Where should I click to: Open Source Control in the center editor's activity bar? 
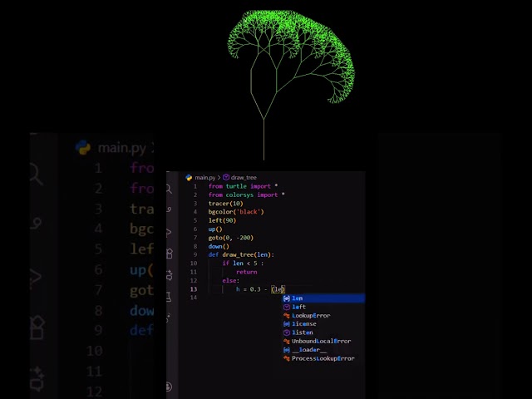click(x=169, y=209)
